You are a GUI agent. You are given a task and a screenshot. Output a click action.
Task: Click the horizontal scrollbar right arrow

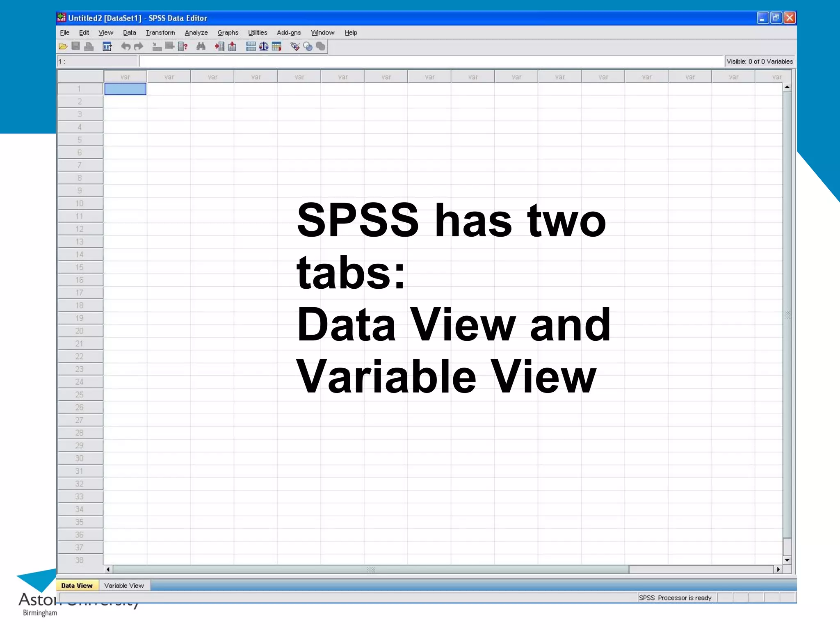(x=778, y=570)
